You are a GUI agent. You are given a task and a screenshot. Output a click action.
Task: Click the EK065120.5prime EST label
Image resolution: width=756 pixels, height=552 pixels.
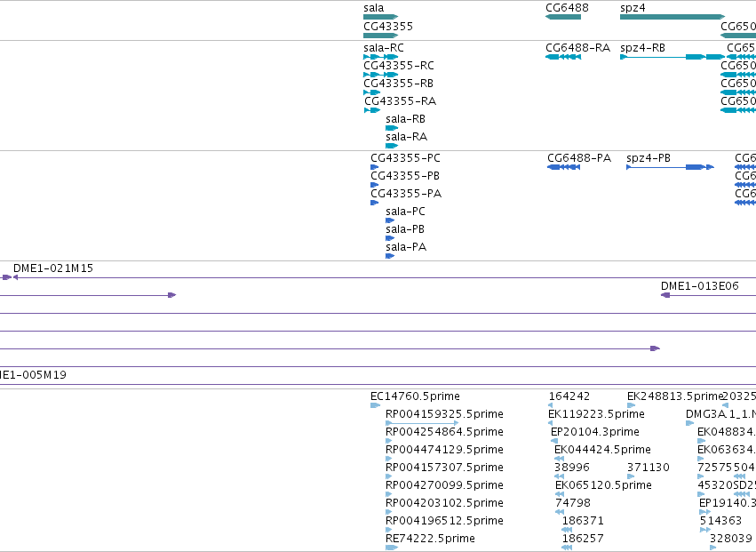tap(603, 485)
